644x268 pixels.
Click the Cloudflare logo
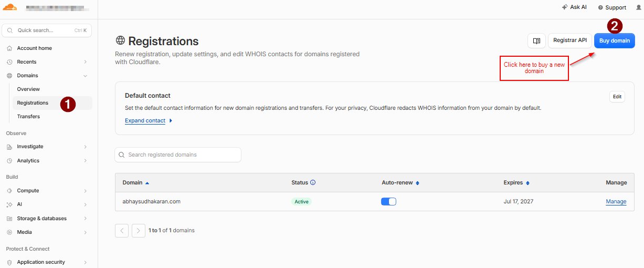10,7
